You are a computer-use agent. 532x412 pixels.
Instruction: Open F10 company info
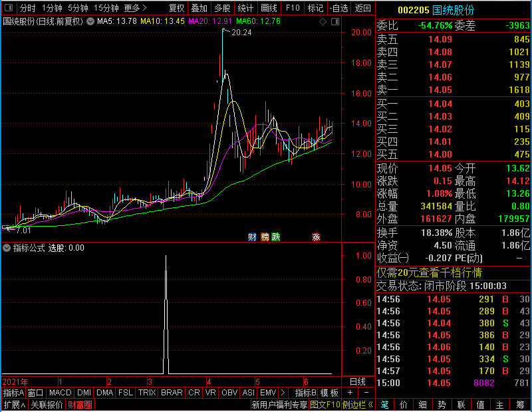pos(293,8)
